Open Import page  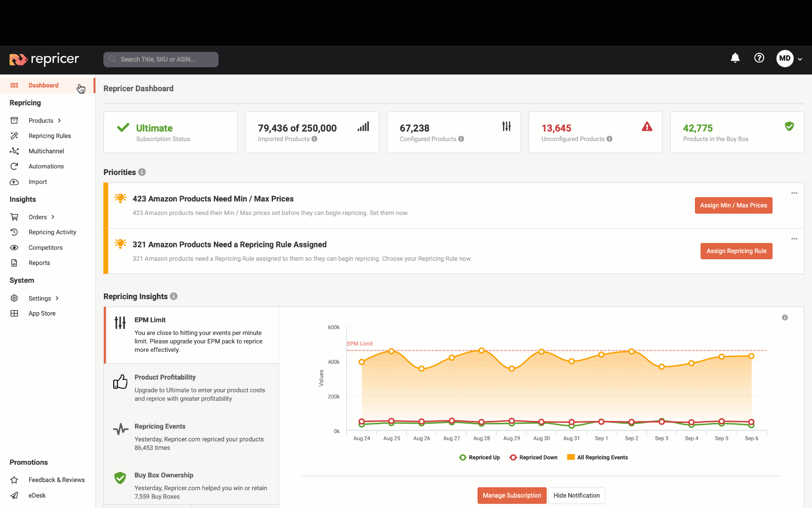38,182
